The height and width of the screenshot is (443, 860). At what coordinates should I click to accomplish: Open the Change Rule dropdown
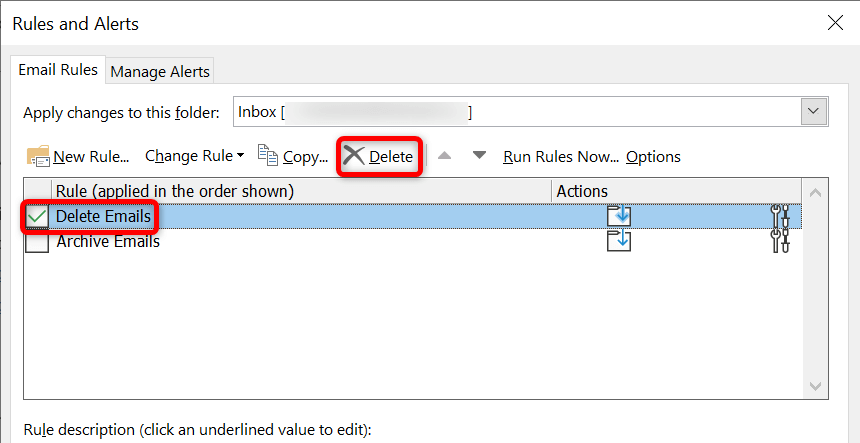coord(194,156)
